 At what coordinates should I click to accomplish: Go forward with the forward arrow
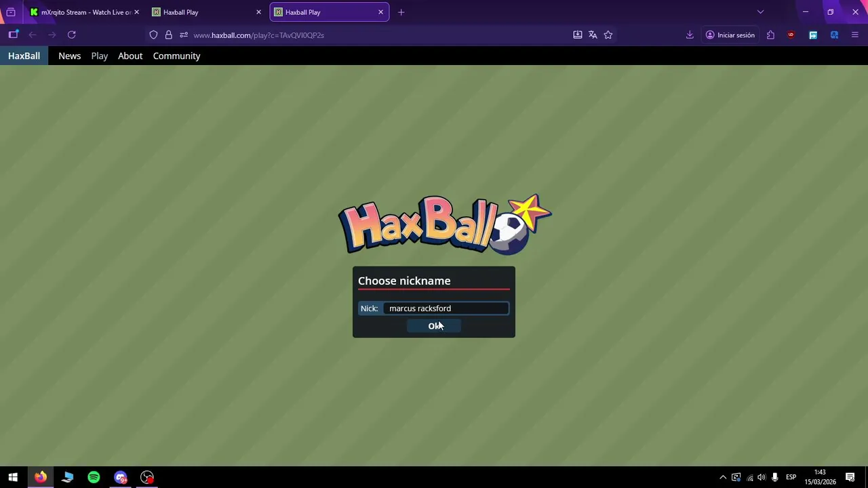[52, 35]
